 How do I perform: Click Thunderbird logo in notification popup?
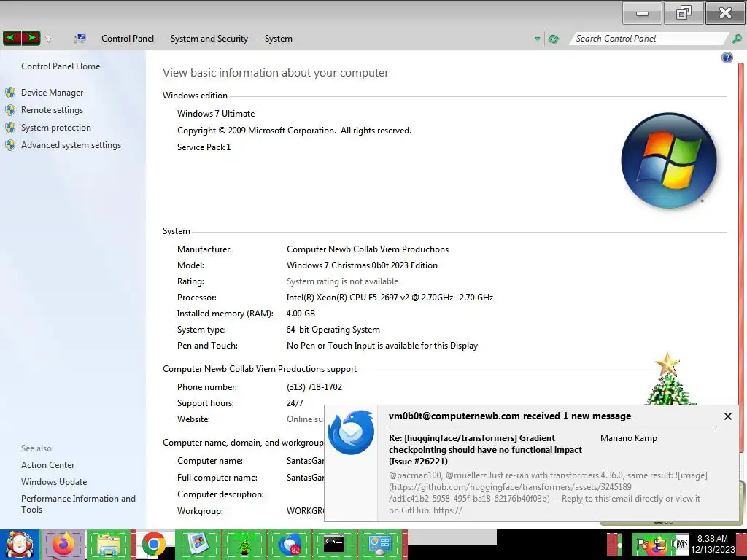coord(351,432)
